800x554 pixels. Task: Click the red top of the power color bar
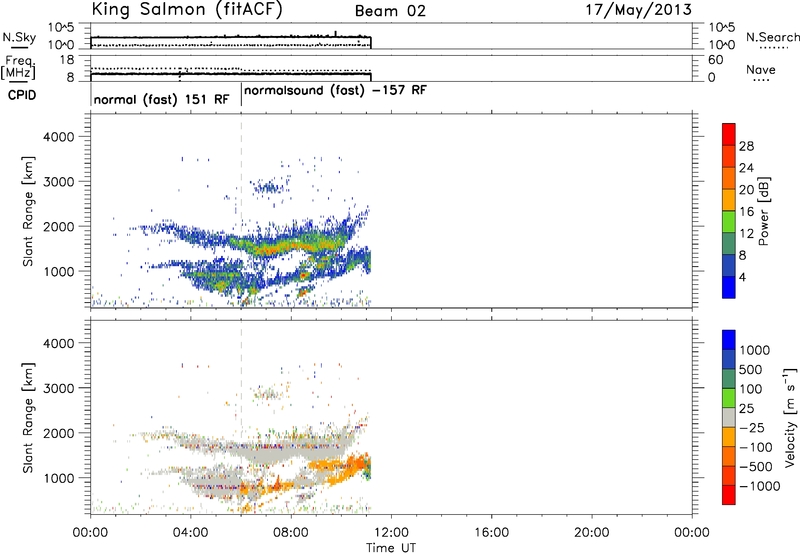coord(729,134)
